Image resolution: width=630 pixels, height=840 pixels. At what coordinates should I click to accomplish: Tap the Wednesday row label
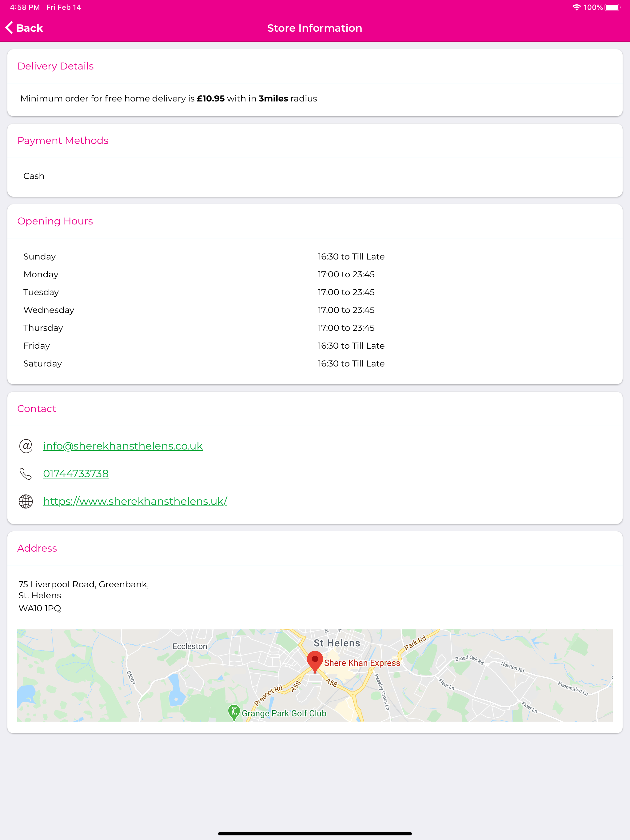49,310
